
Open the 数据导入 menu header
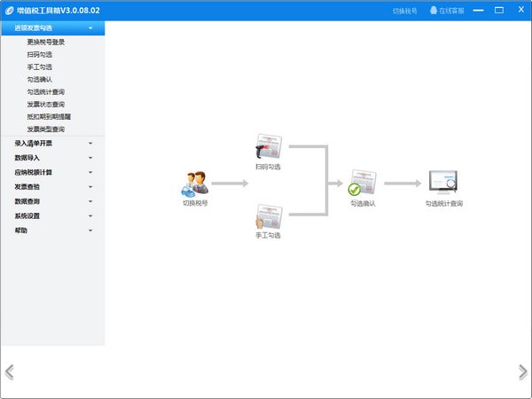[53, 158]
